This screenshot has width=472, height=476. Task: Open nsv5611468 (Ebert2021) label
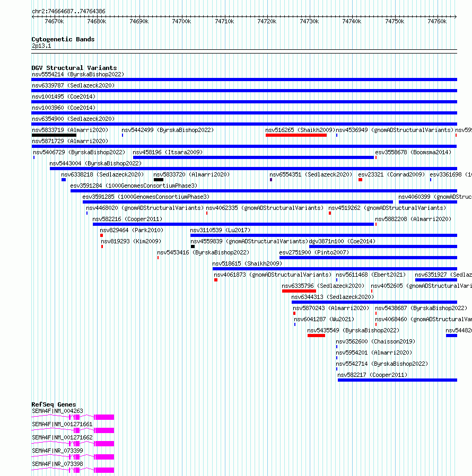coord(371,275)
